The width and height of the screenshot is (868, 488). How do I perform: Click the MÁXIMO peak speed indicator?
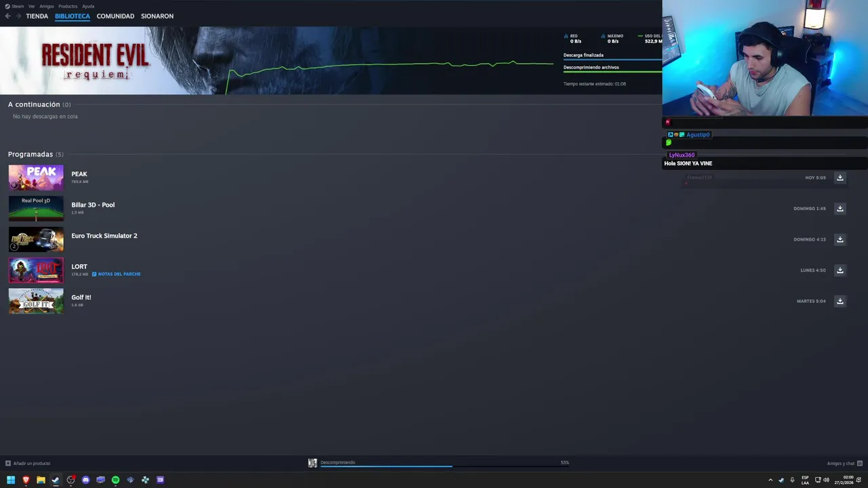pyautogui.click(x=612, y=39)
